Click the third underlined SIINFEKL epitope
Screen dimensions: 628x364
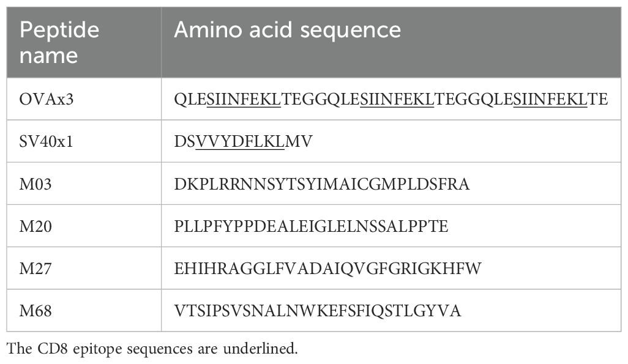550,99
